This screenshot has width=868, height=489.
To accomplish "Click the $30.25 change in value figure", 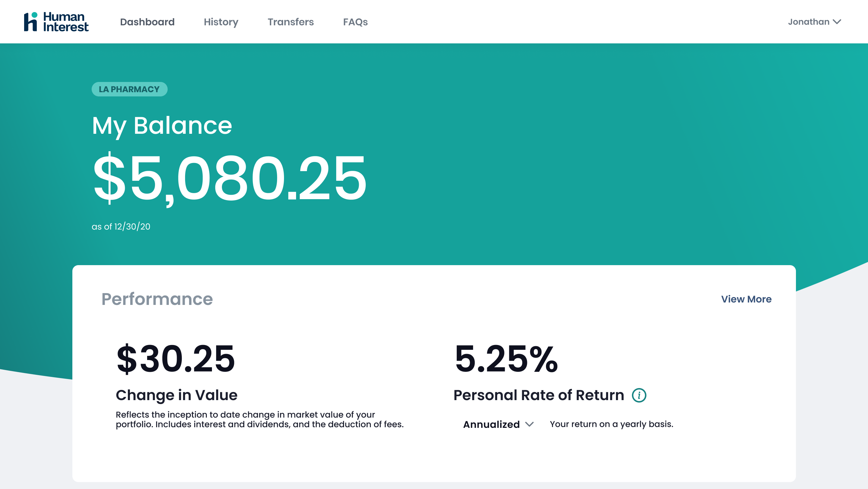I will (175, 359).
